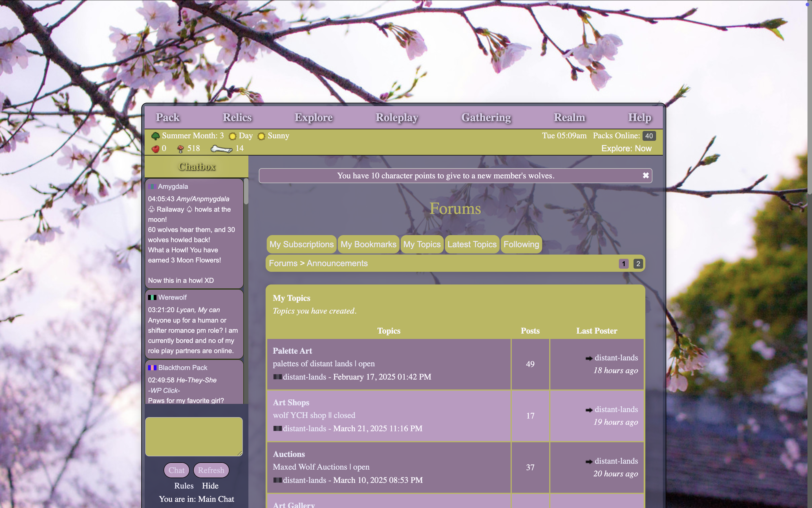This screenshot has width=812, height=508.
Task: Click distant-lands last poster, 20 hours ago
Action: pos(616,461)
